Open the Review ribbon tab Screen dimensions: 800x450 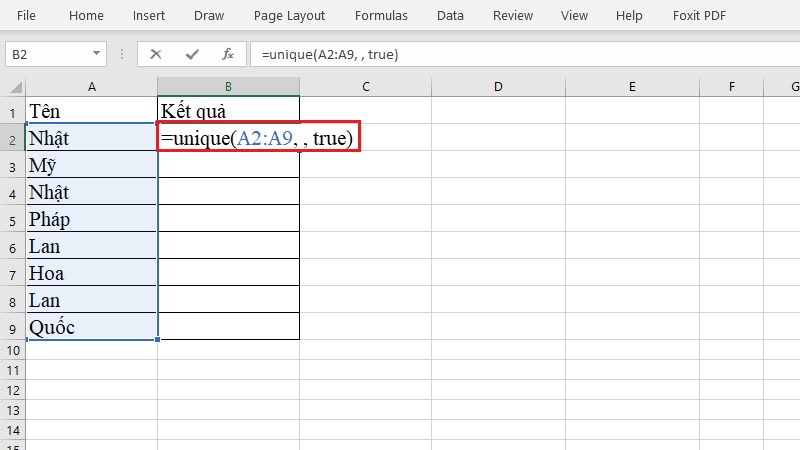[513, 16]
